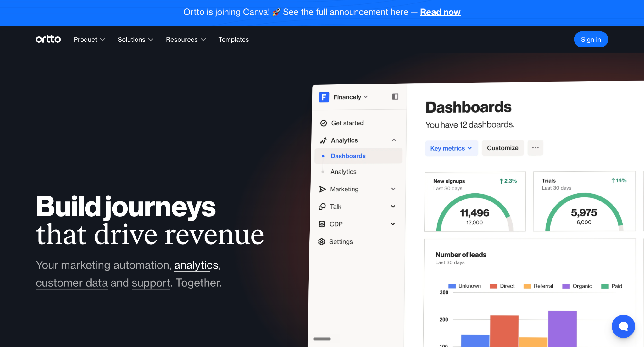Click the Marketing sidebar label
644x347 pixels.
344,189
